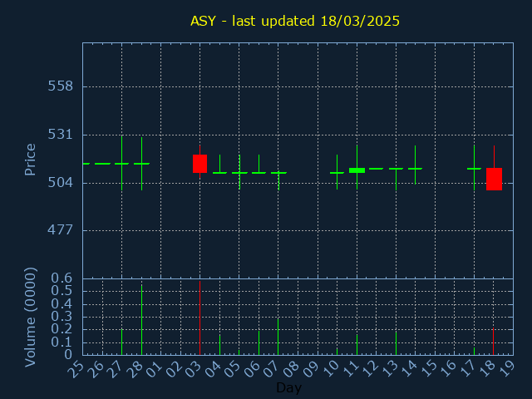Click the 531 price axis label
Screen dimensions: 532x399
pyautogui.click(x=61, y=135)
